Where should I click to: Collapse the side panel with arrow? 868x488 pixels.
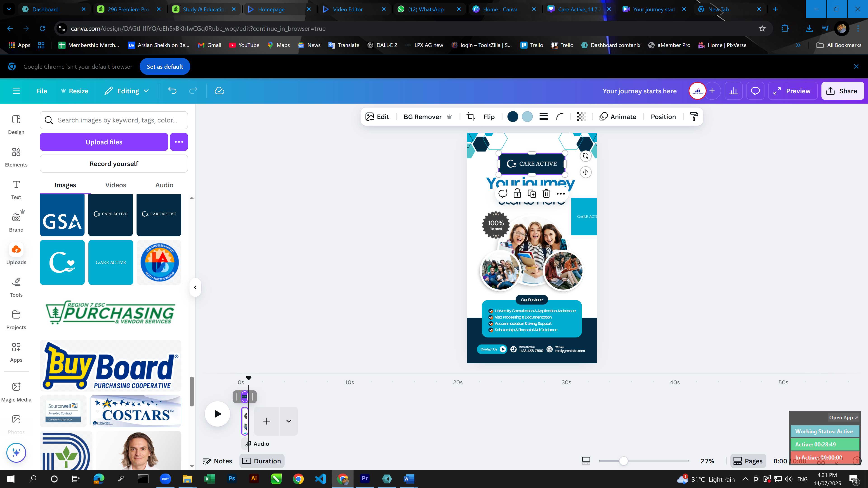[195, 287]
